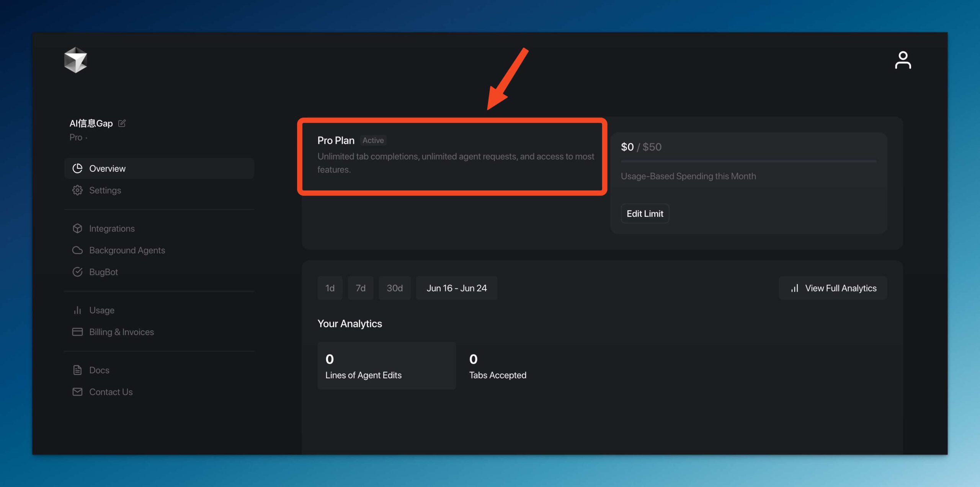Click the BugBot checkmark icon

(77, 272)
